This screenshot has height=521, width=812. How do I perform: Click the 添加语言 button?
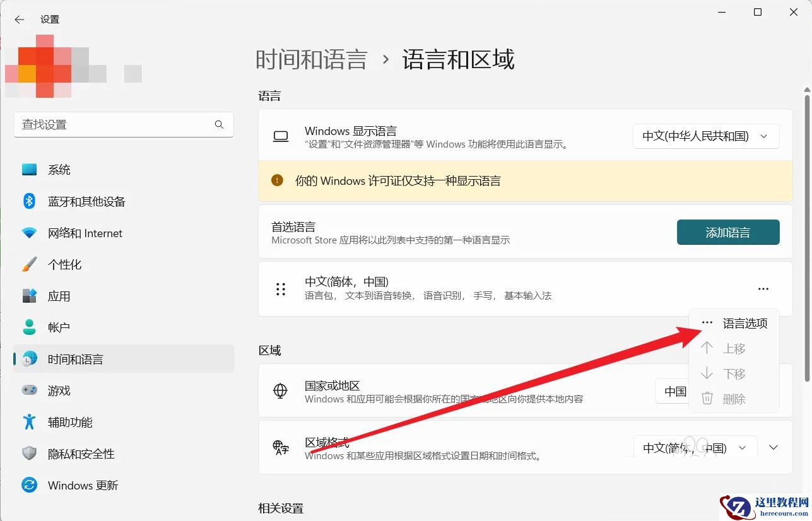(728, 232)
